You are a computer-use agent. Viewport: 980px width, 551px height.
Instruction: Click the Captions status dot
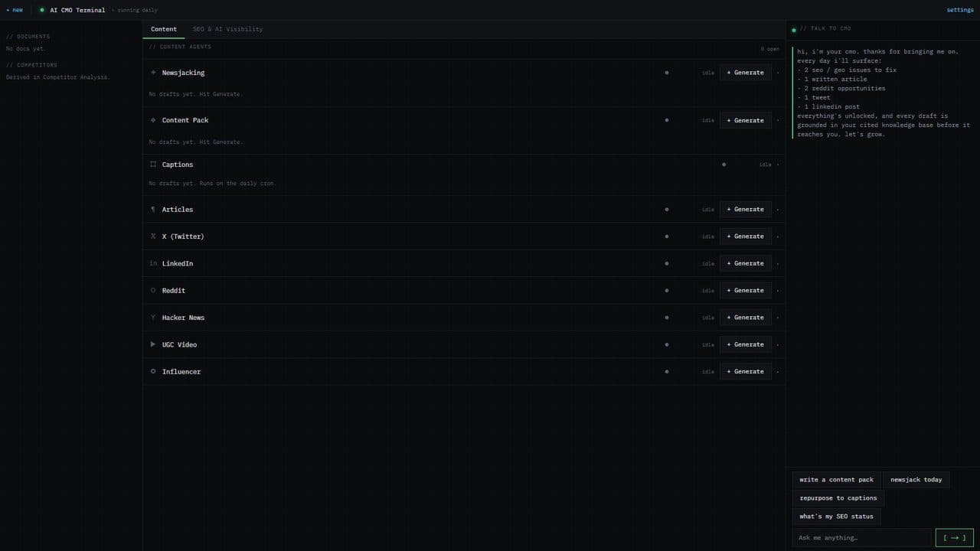click(724, 165)
